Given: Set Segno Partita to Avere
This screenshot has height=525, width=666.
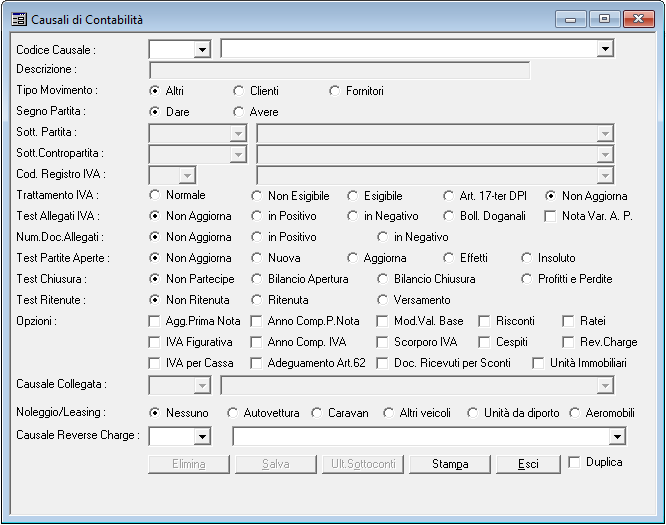Looking at the screenshot, I should 239,112.
